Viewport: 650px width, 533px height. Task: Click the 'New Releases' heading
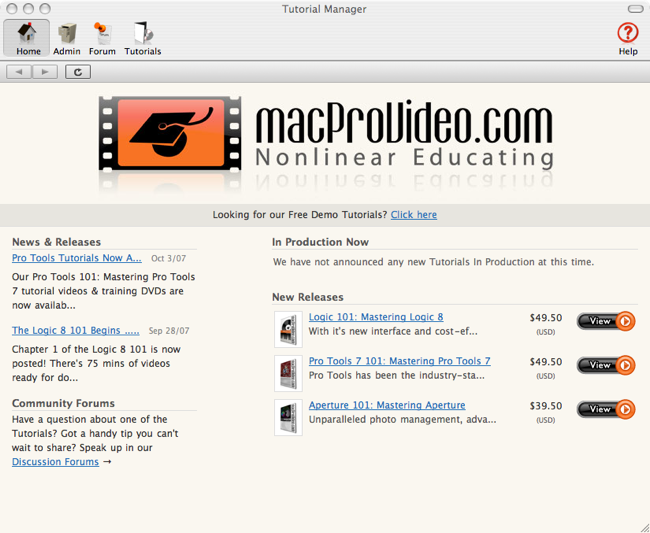point(308,297)
